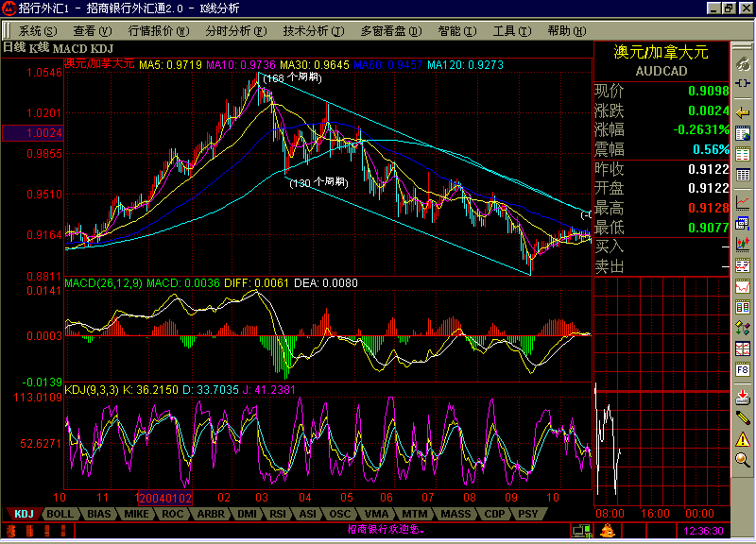Click the magnifying glass zoom icon

[743, 460]
